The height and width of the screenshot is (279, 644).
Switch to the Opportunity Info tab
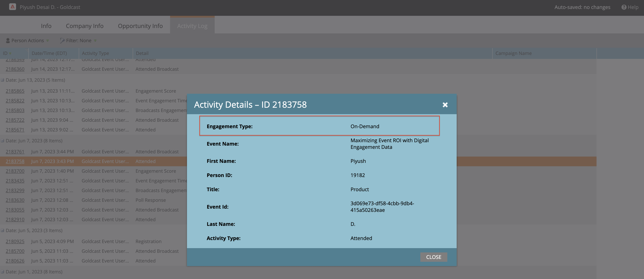[x=140, y=26]
